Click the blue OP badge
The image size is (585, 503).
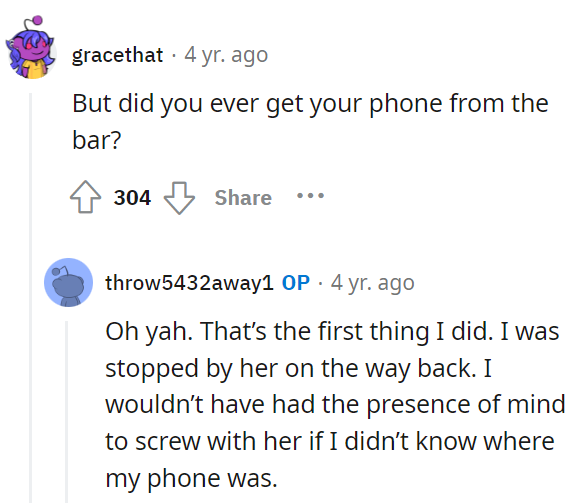point(296,282)
